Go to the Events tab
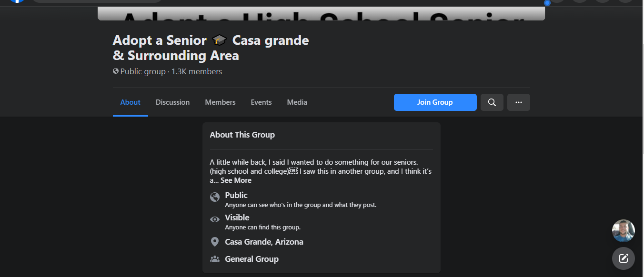The width and height of the screenshot is (644, 277). 261,102
